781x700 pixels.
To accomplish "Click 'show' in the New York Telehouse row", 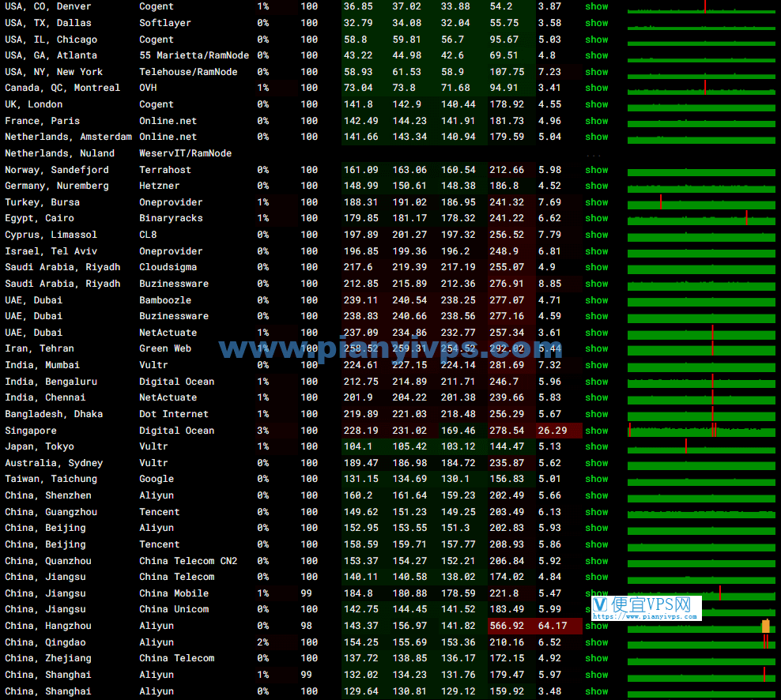I will [596, 72].
